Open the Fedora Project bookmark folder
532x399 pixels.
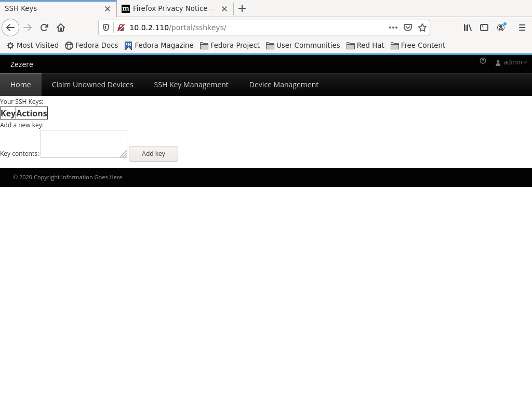[230, 46]
